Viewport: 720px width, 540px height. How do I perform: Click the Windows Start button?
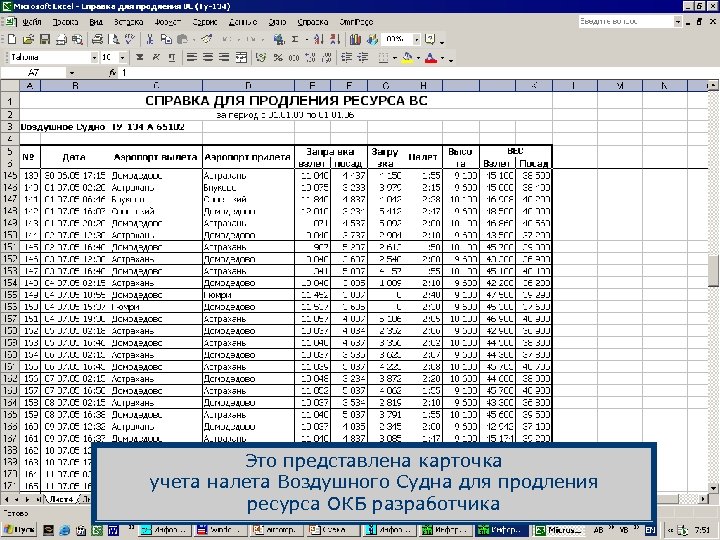click(x=19, y=530)
